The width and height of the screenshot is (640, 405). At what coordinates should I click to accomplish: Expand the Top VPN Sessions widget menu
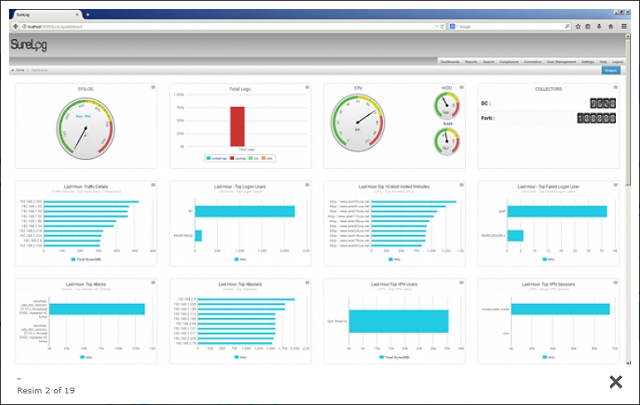click(615, 283)
